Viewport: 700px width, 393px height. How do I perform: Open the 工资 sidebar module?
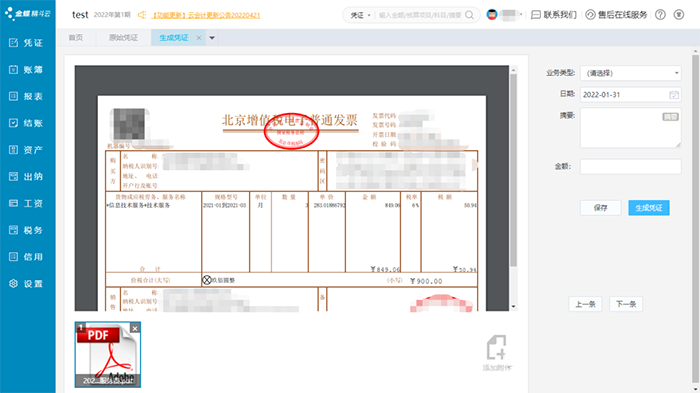[x=27, y=204]
